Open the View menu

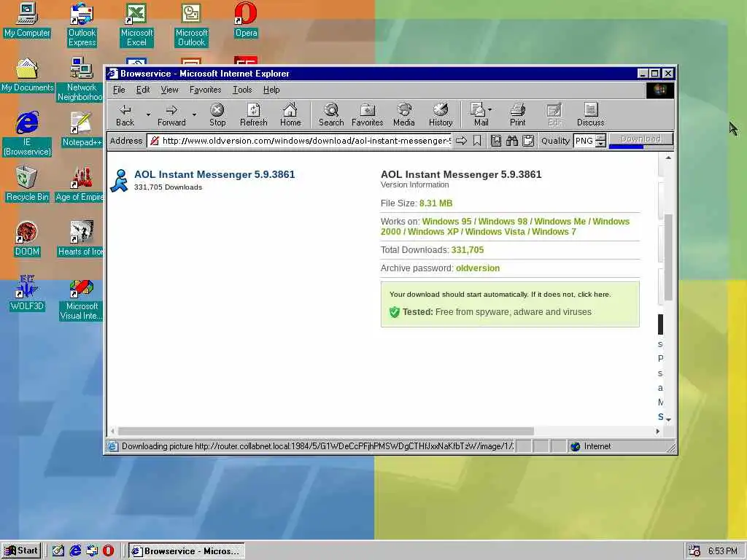169,90
